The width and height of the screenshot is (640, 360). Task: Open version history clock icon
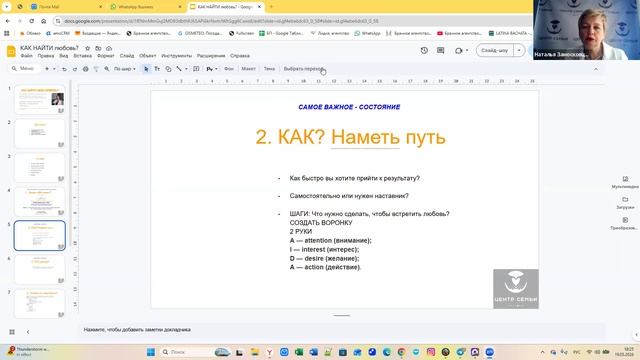click(424, 50)
